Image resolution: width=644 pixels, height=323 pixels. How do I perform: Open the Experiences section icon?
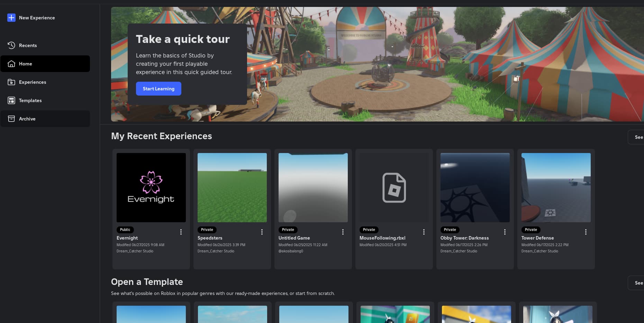coord(11,82)
